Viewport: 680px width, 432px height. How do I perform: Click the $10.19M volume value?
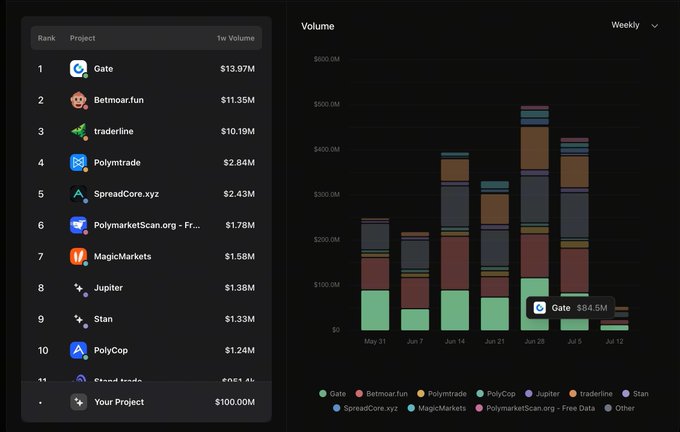(x=238, y=131)
